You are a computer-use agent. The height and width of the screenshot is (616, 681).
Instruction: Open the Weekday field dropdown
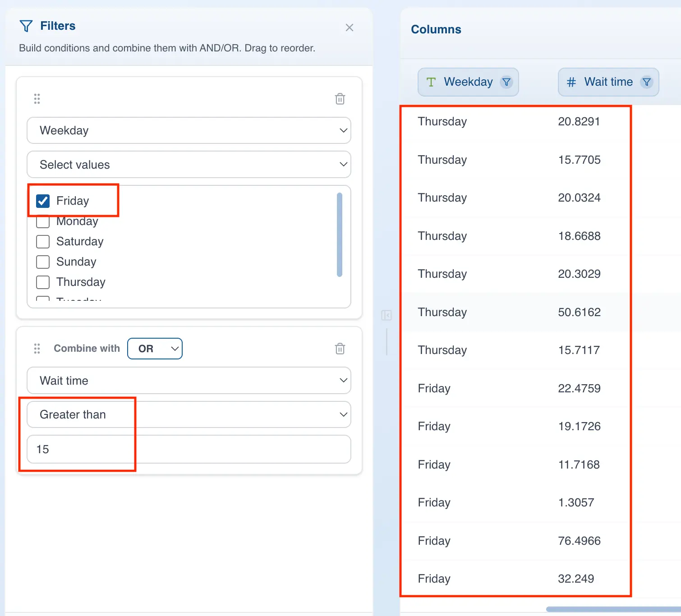(x=189, y=131)
